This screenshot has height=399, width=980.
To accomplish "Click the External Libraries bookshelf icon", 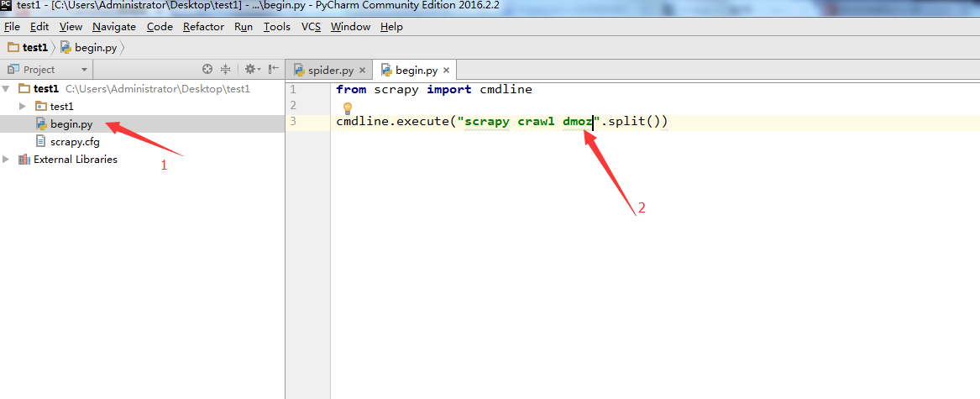I will coord(24,160).
